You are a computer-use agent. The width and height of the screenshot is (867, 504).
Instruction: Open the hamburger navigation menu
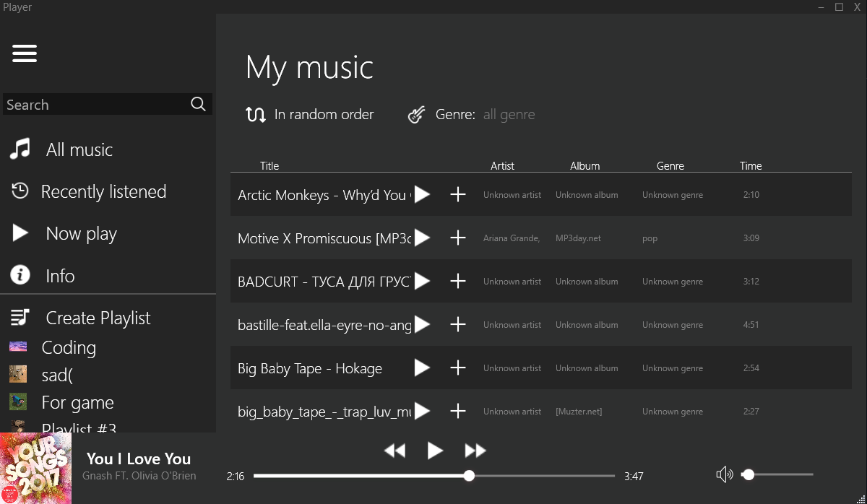pyautogui.click(x=24, y=53)
